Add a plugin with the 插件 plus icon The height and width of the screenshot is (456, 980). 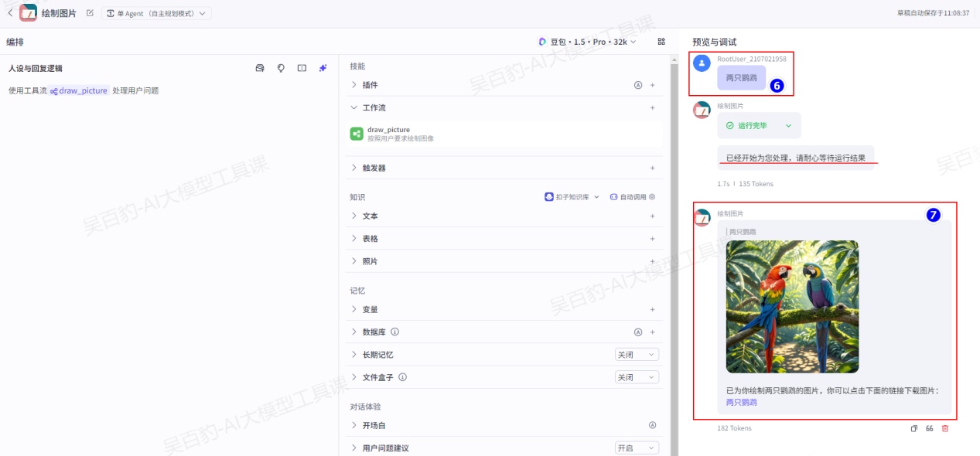652,85
